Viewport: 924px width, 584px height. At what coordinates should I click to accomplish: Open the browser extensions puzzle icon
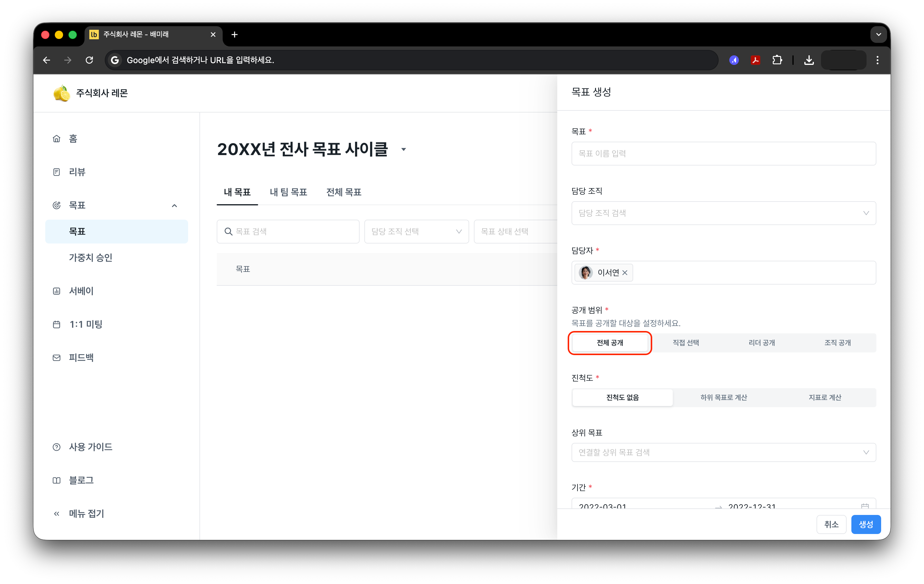[777, 60]
